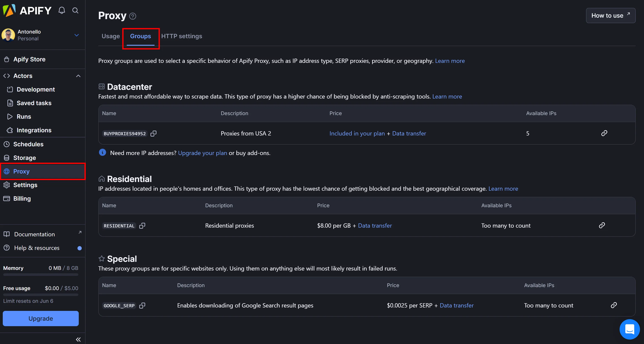Image resolution: width=644 pixels, height=344 pixels.
Task: Collapse the sidebar with double-chevron icon
Action: pyautogui.click(x=78, y=339)
